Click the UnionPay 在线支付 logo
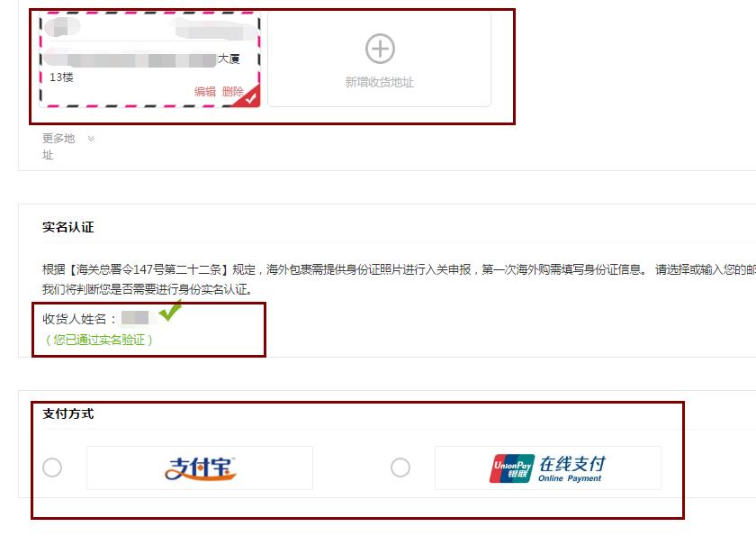The width and height of the screenshot is (756, 536). tap(548, 468)
